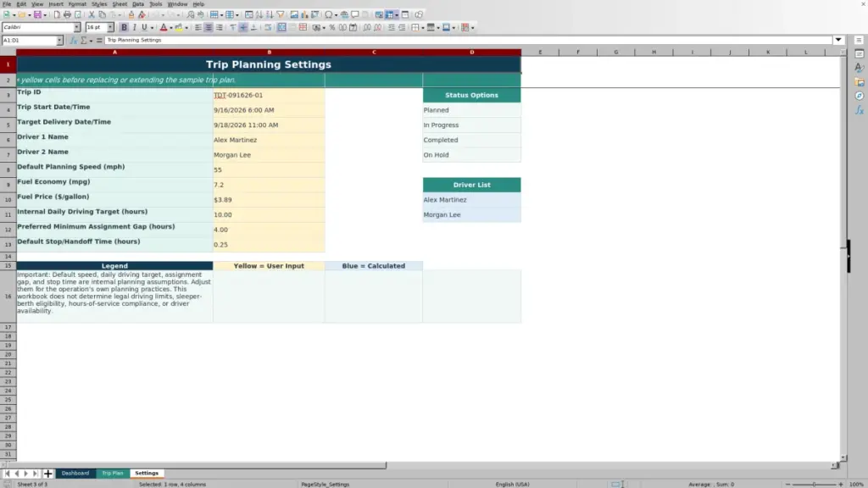The width and height of the screenshot is (868, 488).
Task: Click the Clear Direct Formatting icon
Action: pos(142,15)
